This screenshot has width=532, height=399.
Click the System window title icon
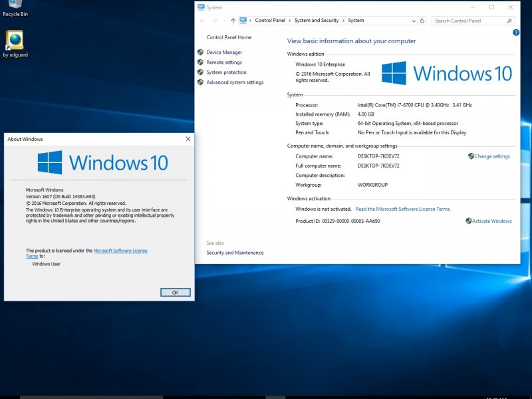[x=201, y=7]
